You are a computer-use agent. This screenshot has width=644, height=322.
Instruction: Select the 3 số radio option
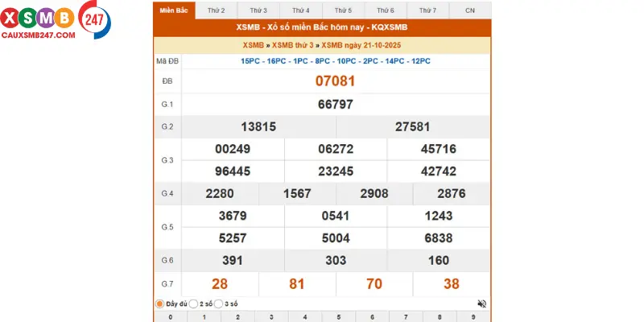tap(218, 304)
